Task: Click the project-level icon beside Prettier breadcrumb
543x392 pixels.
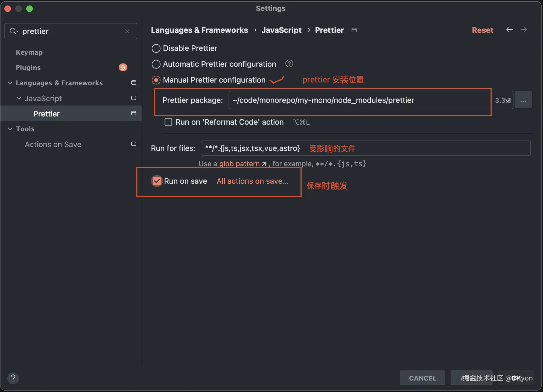Action: pyautogui.click(x=354, y=30)
